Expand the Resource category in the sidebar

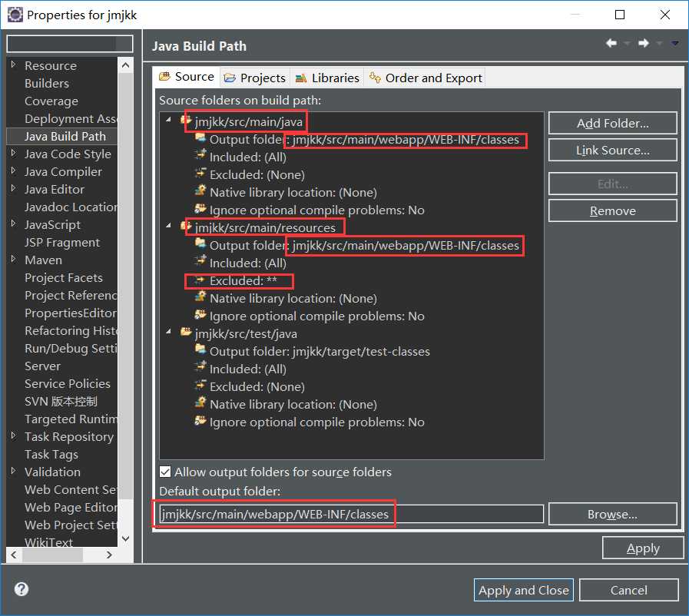coord(14,65)
